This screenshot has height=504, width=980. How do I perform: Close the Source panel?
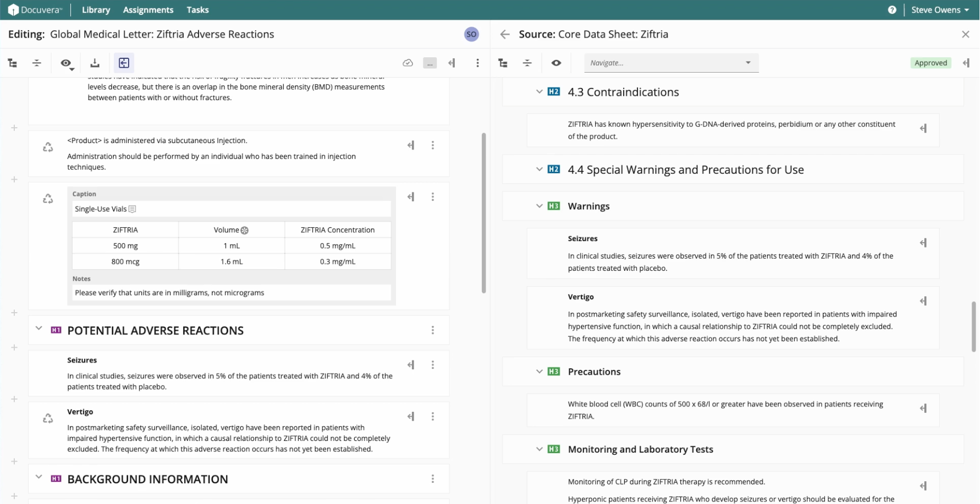(966, 34)
